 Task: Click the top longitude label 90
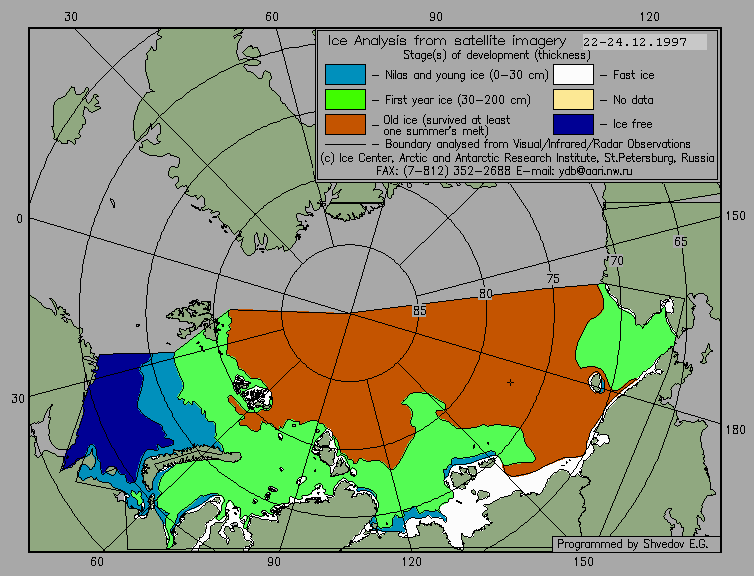436,17
